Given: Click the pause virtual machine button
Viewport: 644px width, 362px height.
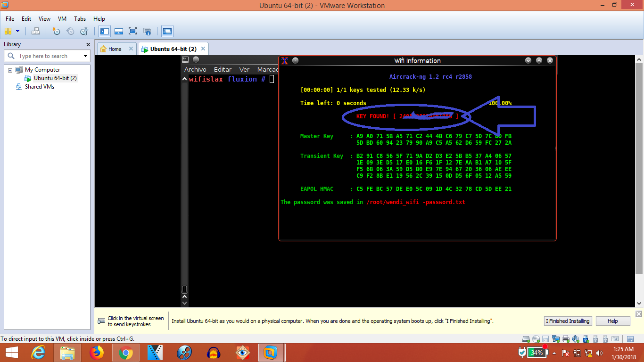Looking at the screenshot, I should [x=8, y=31].
